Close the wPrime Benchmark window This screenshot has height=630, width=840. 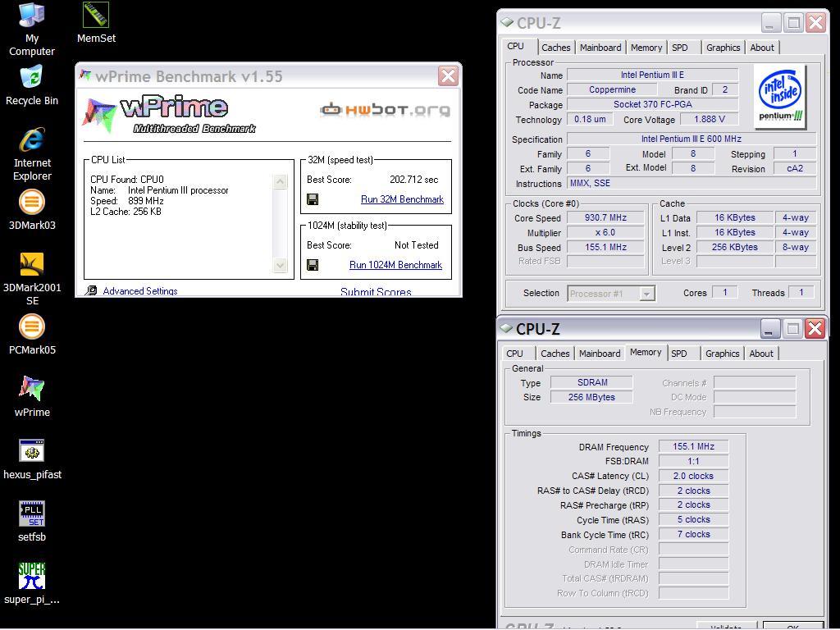(448, 76)
